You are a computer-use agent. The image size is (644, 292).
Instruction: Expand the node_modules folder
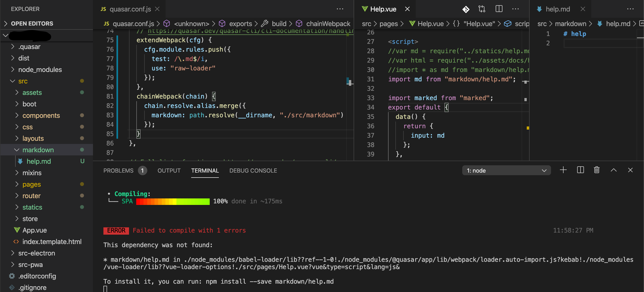point(40,70)
